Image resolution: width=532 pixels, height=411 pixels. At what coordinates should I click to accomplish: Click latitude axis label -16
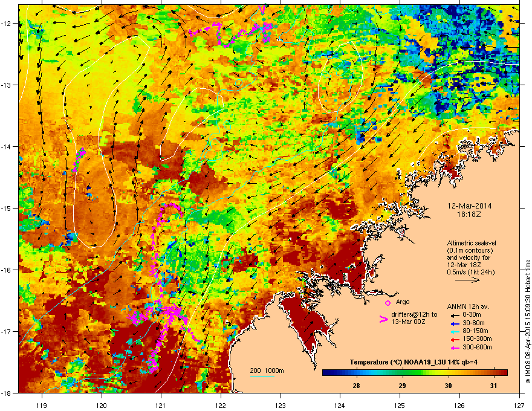tap(6, 270)
